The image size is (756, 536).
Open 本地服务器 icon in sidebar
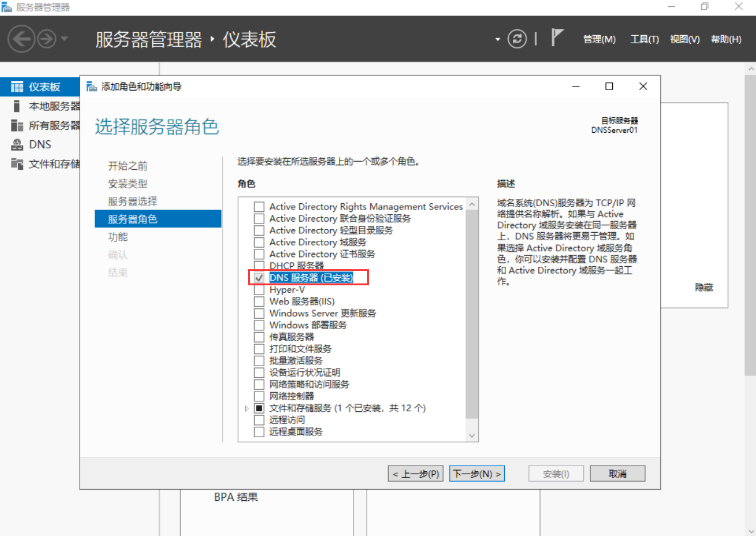pyautogui.click(x=17, y=106)
